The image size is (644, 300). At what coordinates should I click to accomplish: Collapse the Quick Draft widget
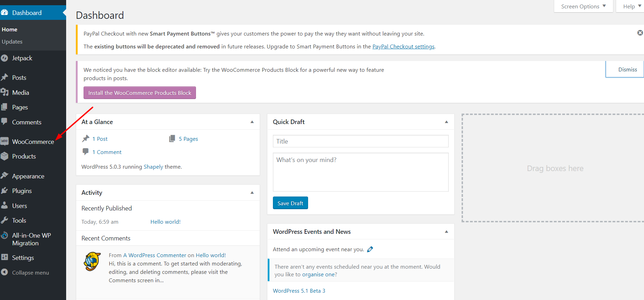point(446,122)
